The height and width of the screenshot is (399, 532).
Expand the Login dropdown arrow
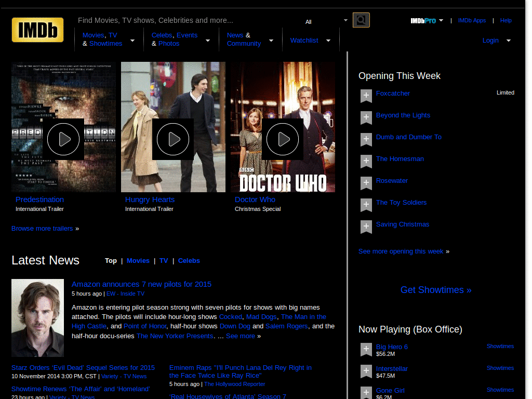click(x=509, y=41)
